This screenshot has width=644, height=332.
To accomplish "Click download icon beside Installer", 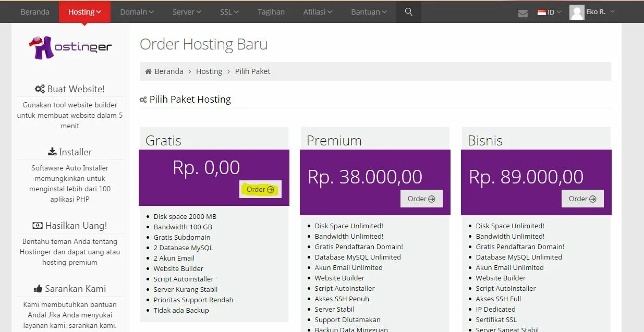I will 52,152.
